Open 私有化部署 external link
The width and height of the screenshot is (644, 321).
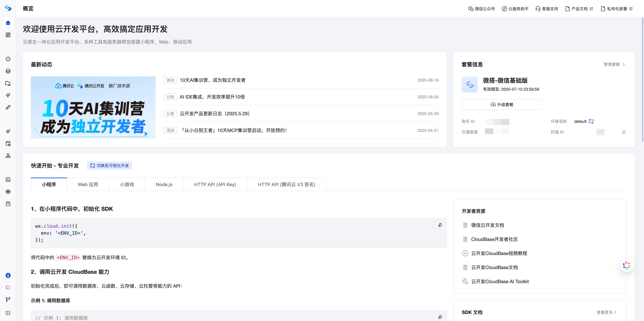tap(616, 9)
